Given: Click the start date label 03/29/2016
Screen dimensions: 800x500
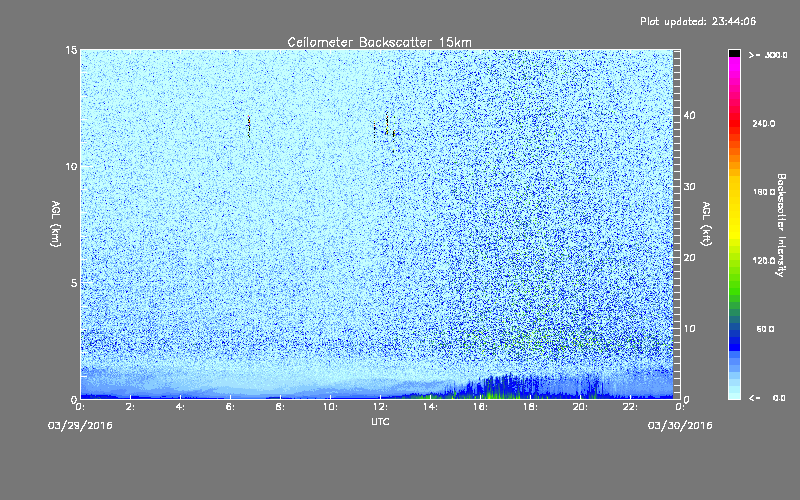Looking at the screenshot, I should [80, 426].
